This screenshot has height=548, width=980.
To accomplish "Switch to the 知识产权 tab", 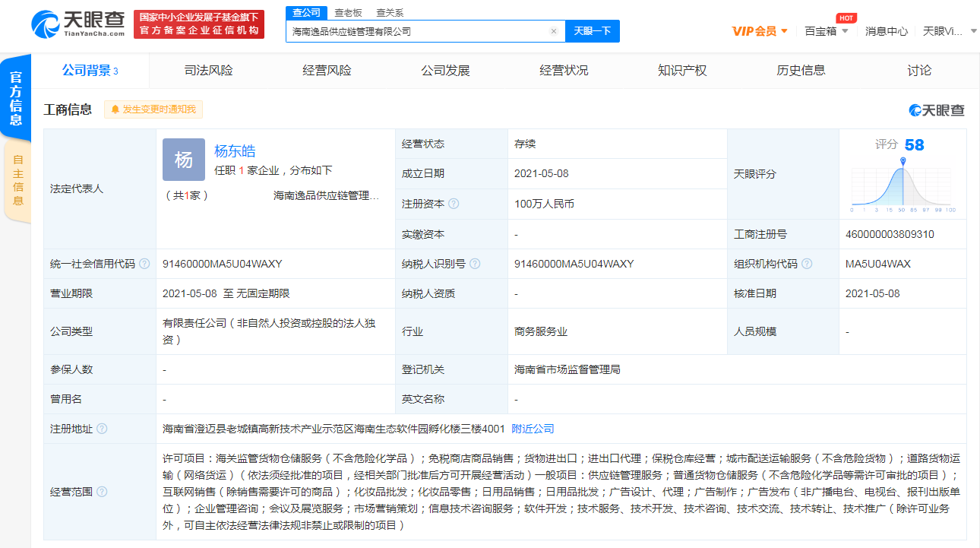I will [x=683, y=71].
